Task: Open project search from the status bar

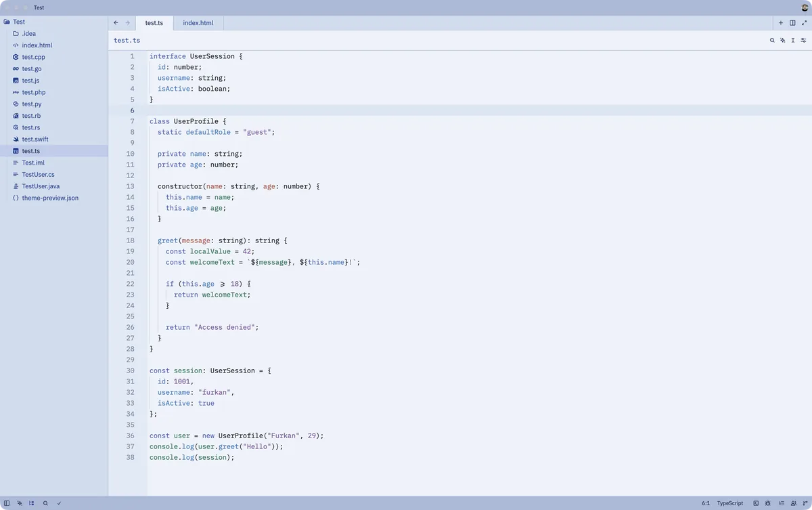Action: click(45, 503)
